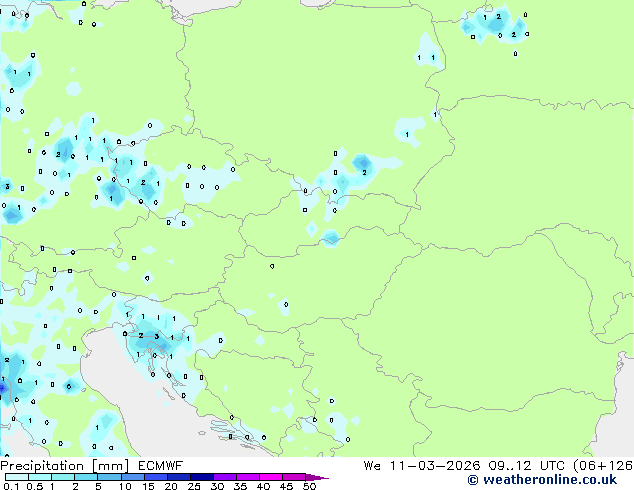Select the 'Precipitation [mm]' title text
Screen dimensions: 634x490
tap(65, 466)
